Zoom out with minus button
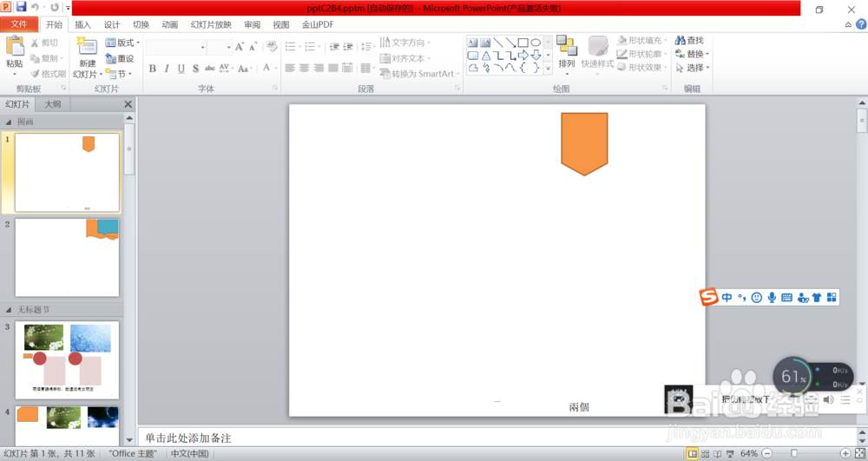Image resolution: width=868 pixels, height=461 pixels. pos(766,454)
